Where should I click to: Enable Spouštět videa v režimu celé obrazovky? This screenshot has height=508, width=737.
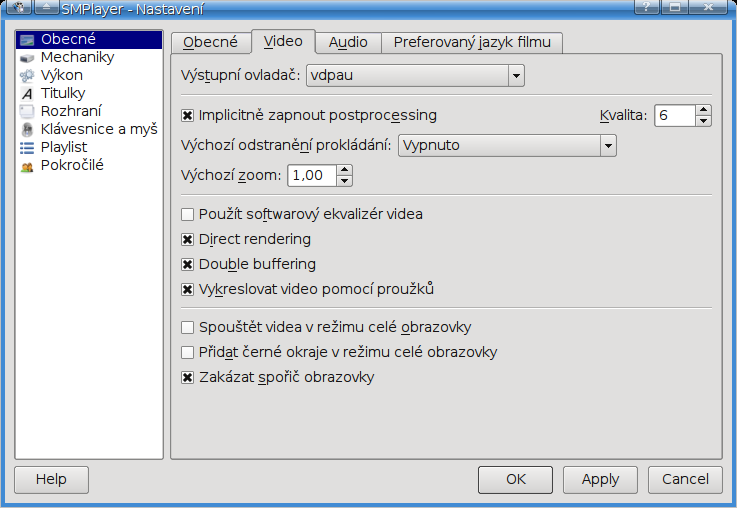pos(187,328)
